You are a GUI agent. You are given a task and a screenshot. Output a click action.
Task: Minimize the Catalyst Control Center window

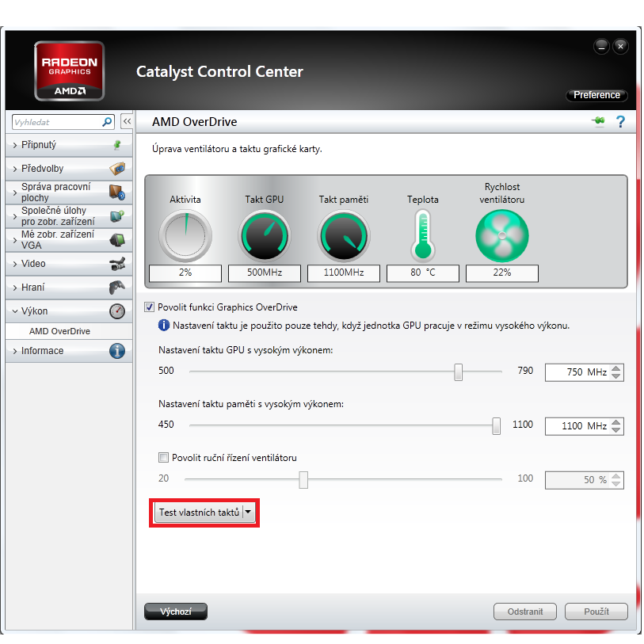602,47
